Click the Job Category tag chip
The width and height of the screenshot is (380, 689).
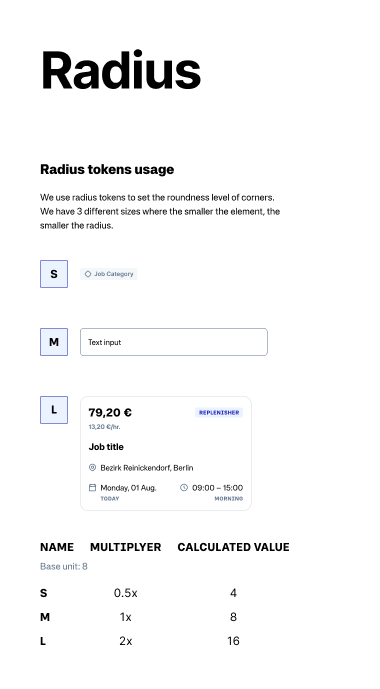(109, 274)
